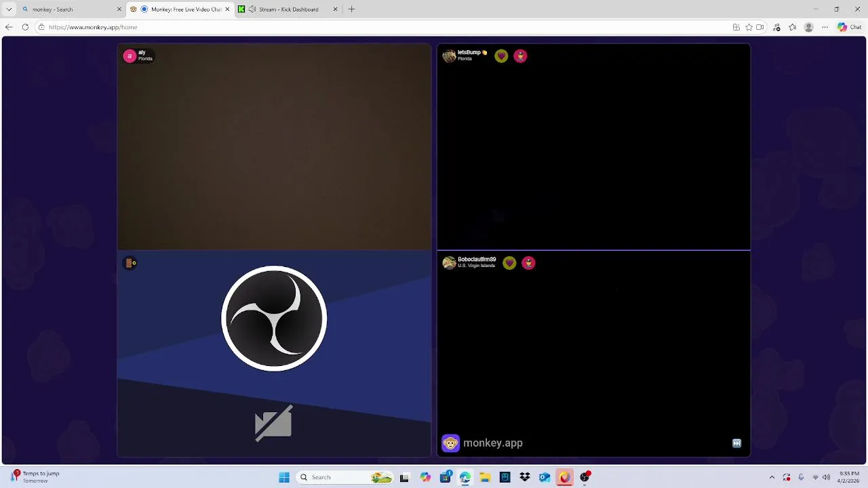The height and width of the screenshot is (488, 868).
Task: Select the Monkey: Free Live Video Chat tab
Action: [180, 9]
